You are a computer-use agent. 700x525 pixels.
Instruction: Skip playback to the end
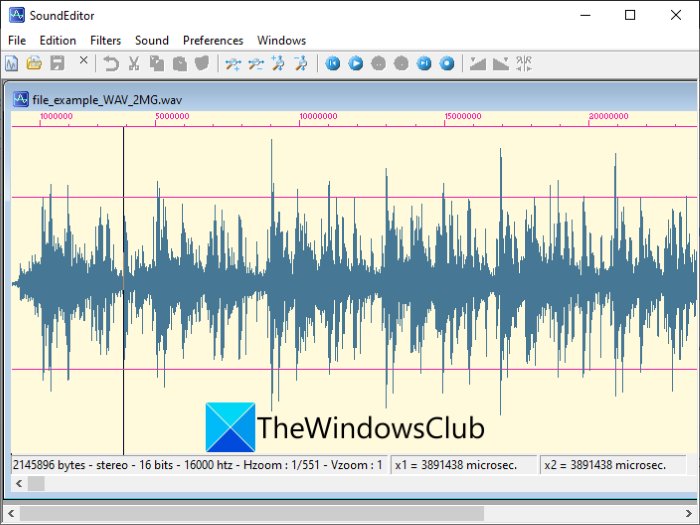(424, 63)
